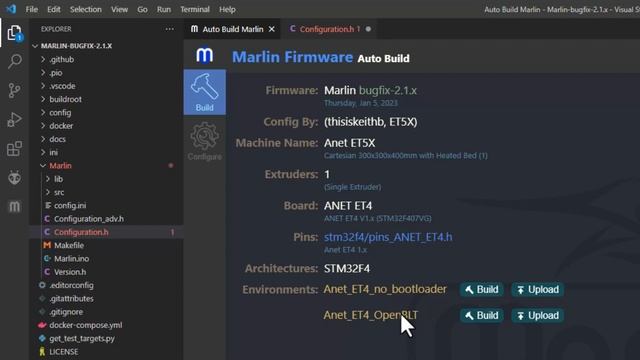The image size is (640, 360).
Task: Expand the .vscode folder
Action: tap(62, 86)
